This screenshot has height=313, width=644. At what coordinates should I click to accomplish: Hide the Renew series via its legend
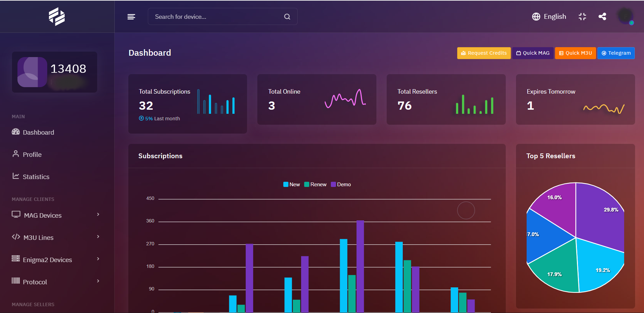tap(315, 184)
